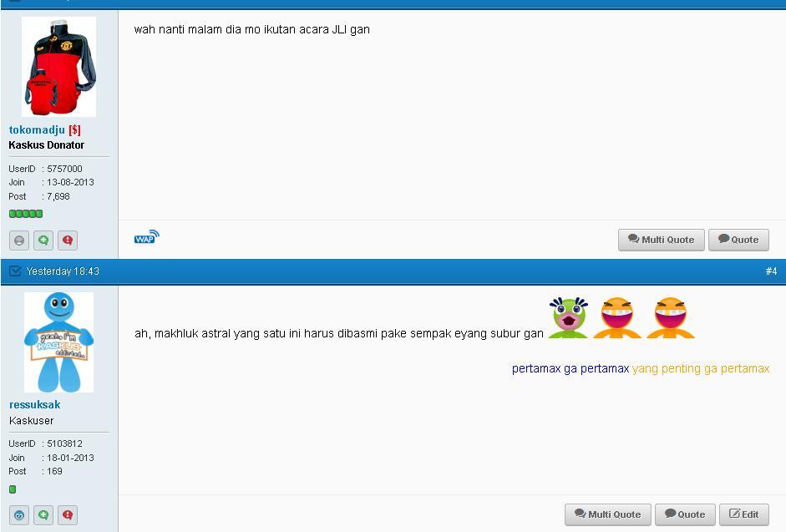Edit post #4

[x=744, y=514]
